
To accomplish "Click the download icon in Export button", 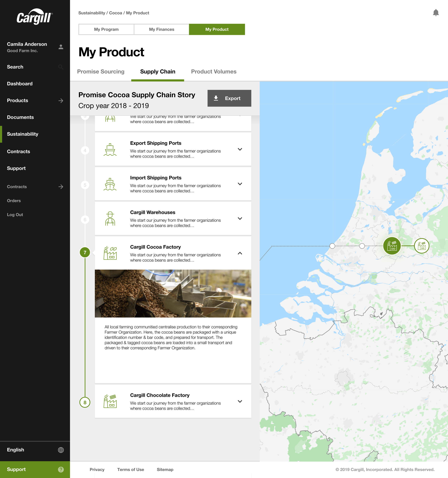I will coord(216,98).
